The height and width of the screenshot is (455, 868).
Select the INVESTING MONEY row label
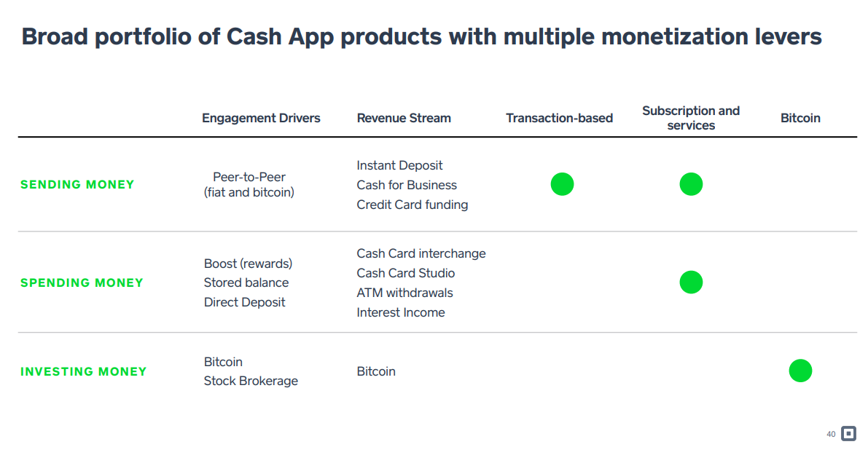tap(84, 371)
